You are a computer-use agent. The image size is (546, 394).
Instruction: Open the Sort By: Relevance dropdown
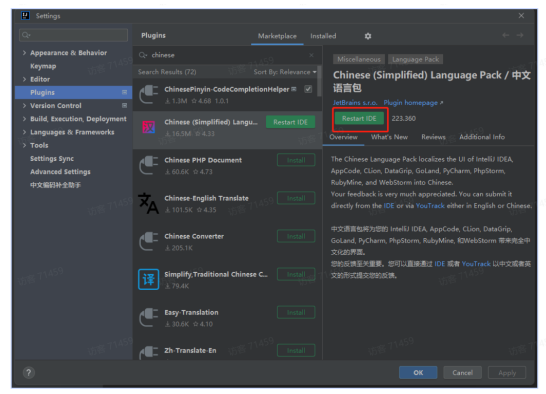pos(285,72)
